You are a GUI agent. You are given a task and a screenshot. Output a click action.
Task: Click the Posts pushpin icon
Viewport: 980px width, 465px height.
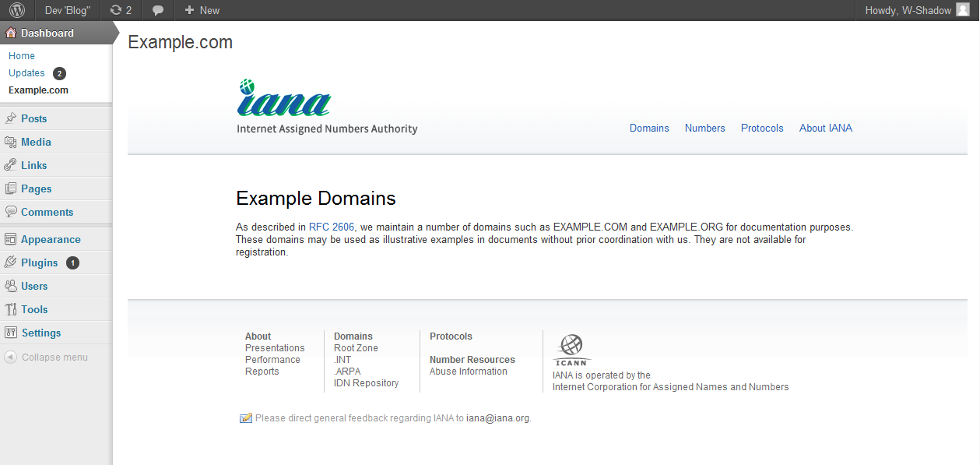point(11,118)
